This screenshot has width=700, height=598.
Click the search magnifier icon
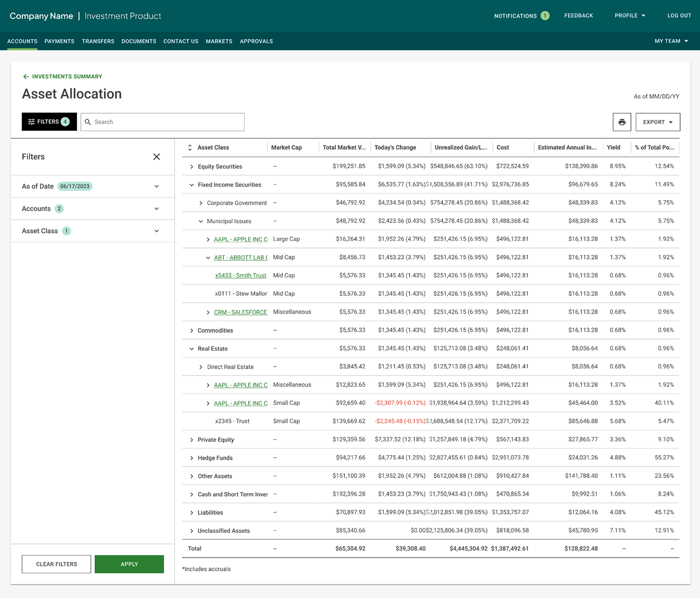[x=88, y=122]
